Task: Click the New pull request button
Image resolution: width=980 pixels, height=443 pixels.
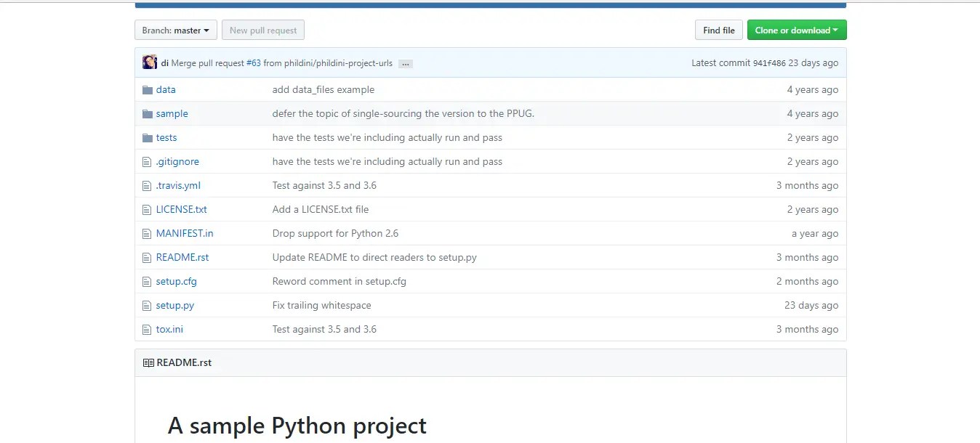Action: click(x=262, y=30)
